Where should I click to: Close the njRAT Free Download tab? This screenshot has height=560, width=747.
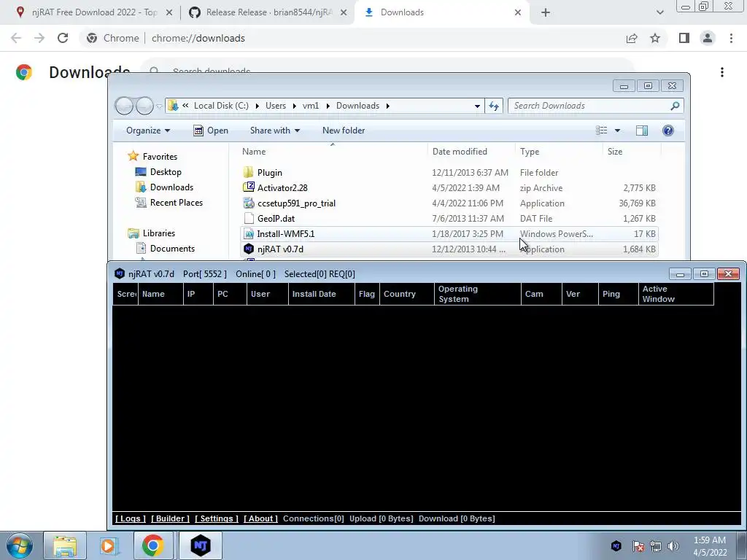tap(169, 12)
